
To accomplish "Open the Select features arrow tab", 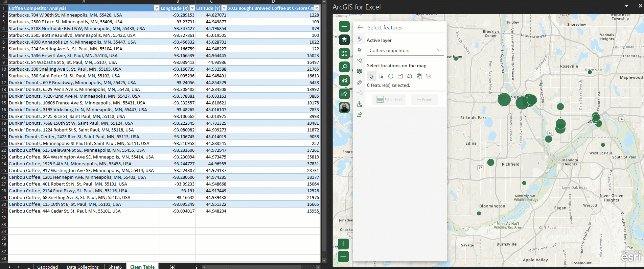I will coord(360,50).
